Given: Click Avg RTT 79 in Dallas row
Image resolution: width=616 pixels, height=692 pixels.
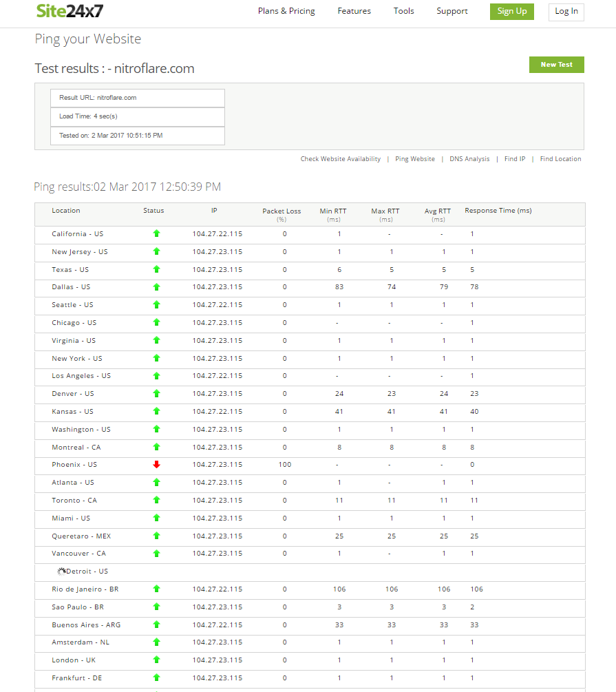Looking at the screenshot, I should pyautogui.click(x=444, y=287).
